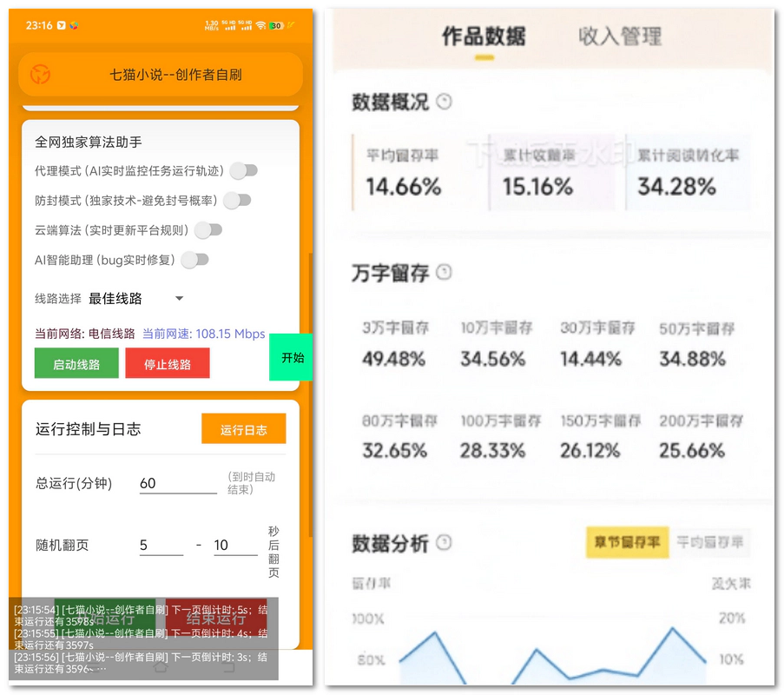Tap the WiFi status bar icon
Viewport: 784px width, 695px height.
pos(260,26)
